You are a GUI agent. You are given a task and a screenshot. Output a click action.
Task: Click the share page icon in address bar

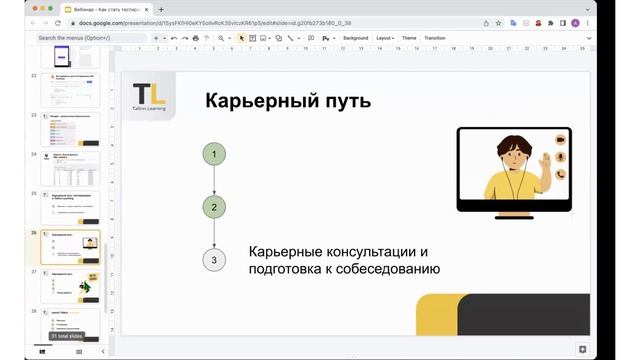pyautogui.click(x=486, y=23)
